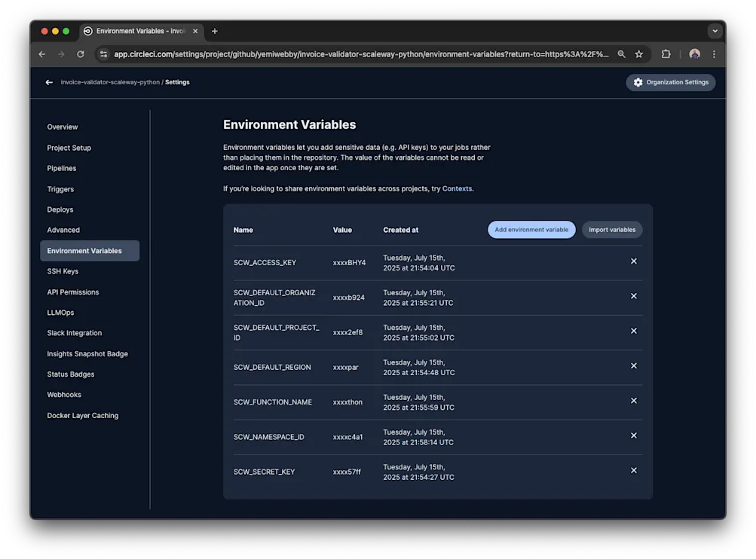This screenshot has height=559, width=756.
Task: Click the site information icon in the address bar
Action: point(103,53)
